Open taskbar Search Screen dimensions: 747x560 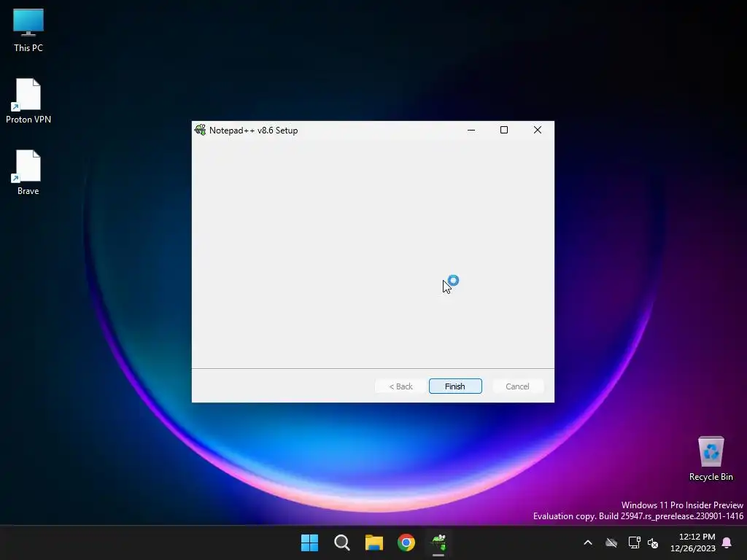pyautogui.click(x=342, y=542)
